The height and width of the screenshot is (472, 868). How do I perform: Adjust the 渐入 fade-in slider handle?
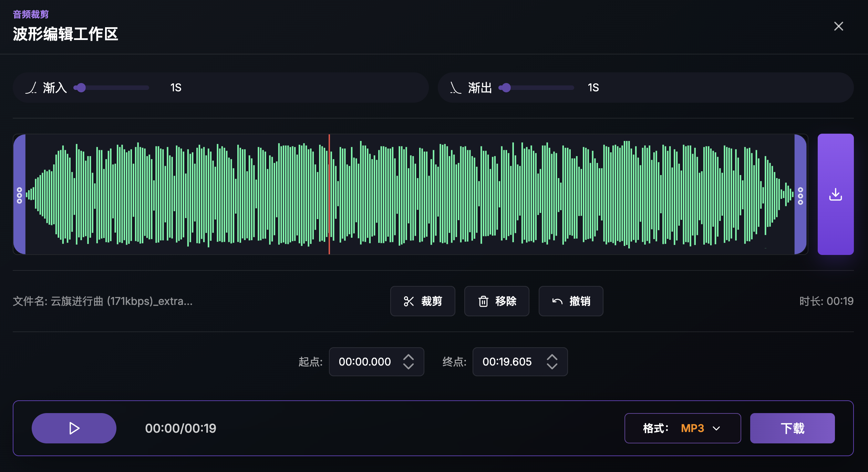pos(81,88)
